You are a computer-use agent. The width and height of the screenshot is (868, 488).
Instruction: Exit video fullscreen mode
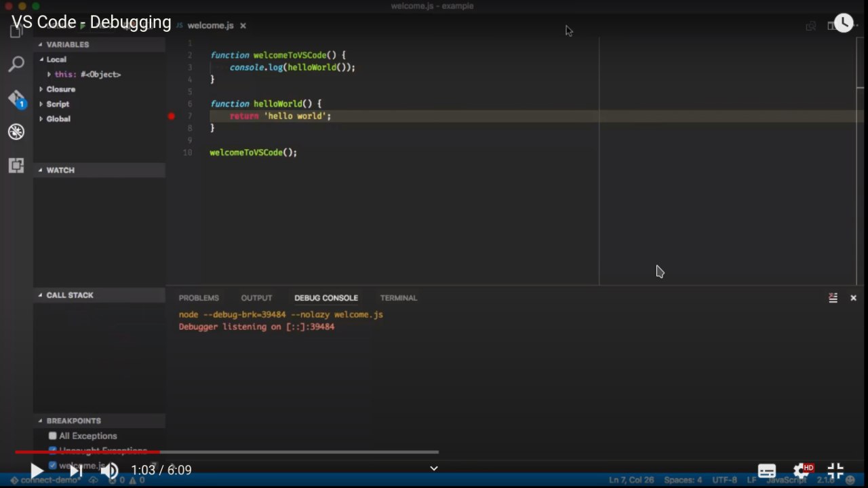point(835,470)
